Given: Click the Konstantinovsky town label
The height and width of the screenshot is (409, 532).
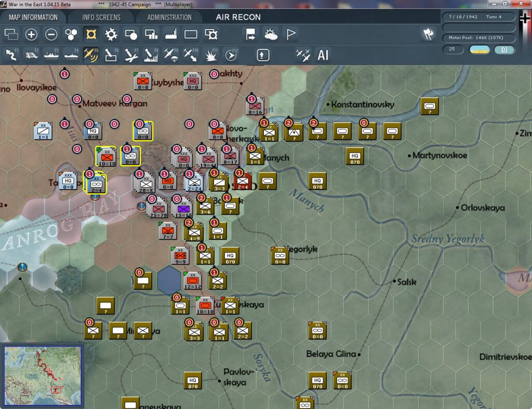Looking at the screenshot, I should pos(363,104).
